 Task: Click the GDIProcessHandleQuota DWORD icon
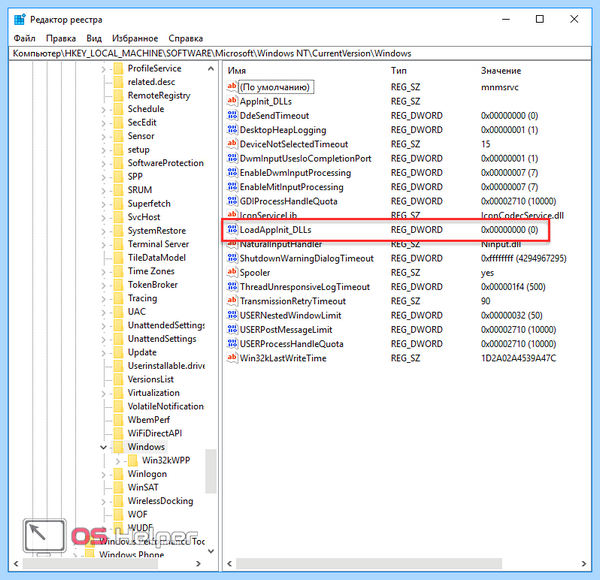[232, 201]
